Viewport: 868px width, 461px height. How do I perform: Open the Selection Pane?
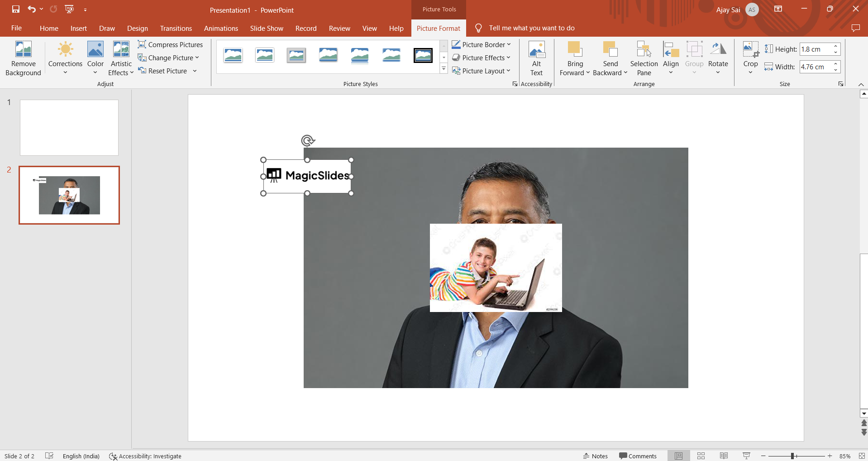tap(644, 59)
